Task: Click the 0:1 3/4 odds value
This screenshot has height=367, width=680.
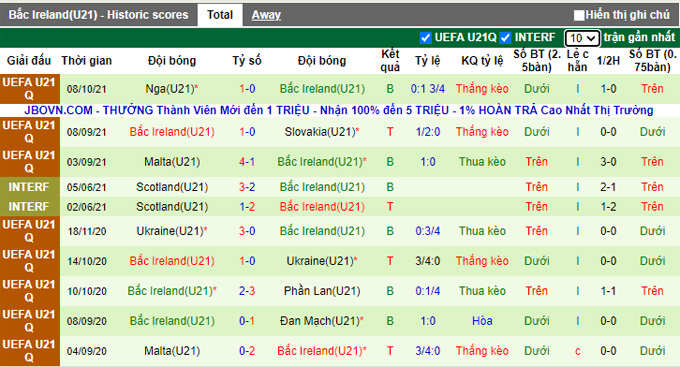Action: pos(428,89)
